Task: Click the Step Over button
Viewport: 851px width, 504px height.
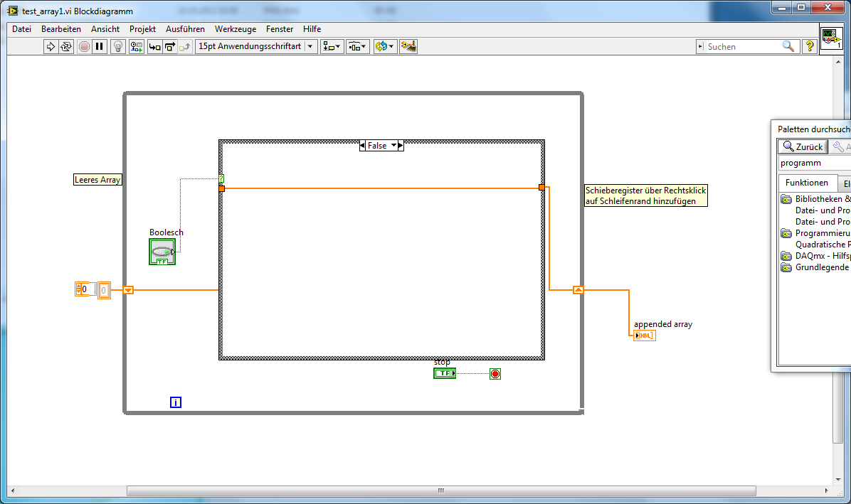Action: pos(170,47)
